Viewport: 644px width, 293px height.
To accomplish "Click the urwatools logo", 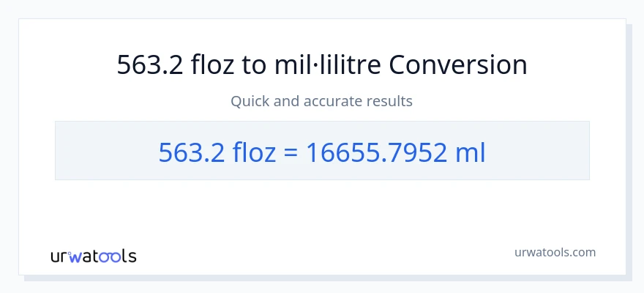I will click(x=93, y=256).
